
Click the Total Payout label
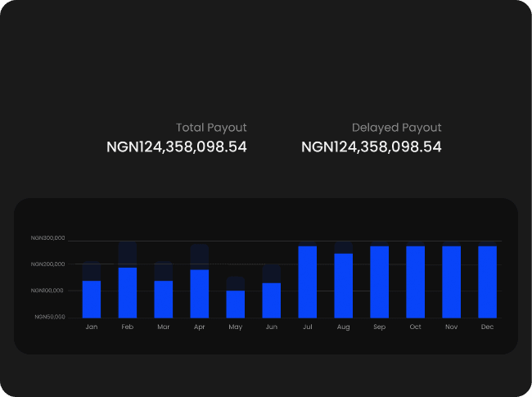point(211,128)
